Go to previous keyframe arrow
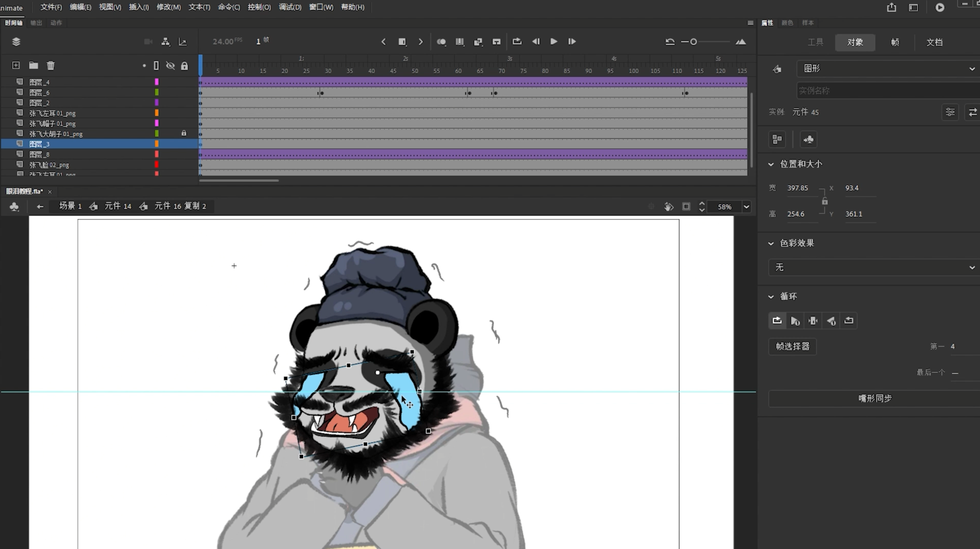Viewport: 980px width, 549px height. click(x=384, y=42)
